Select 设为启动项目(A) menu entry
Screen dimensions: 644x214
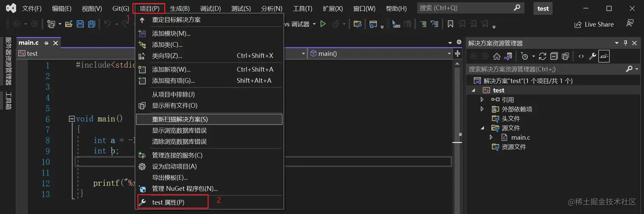(210, 166)
